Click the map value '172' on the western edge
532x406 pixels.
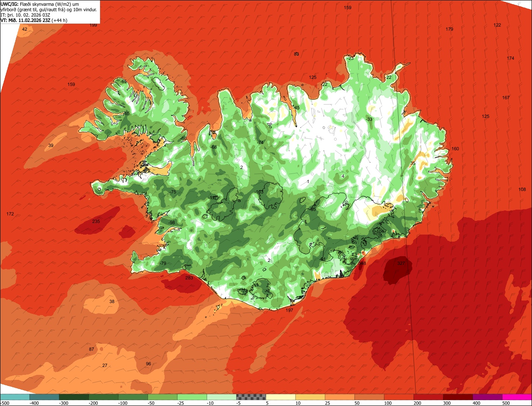point(10,214)
